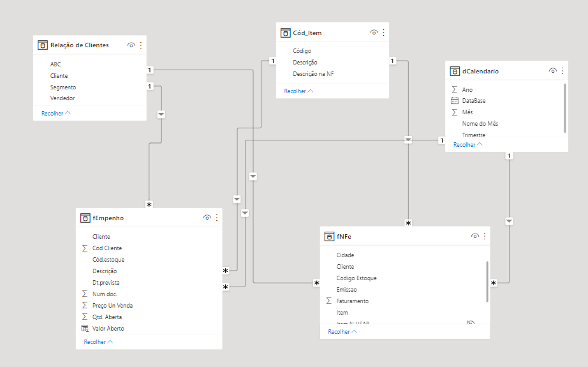Select the Trimestre field in dCalendario
The image size is (588, 367).
pyautogui.click(x=474, y=135)
